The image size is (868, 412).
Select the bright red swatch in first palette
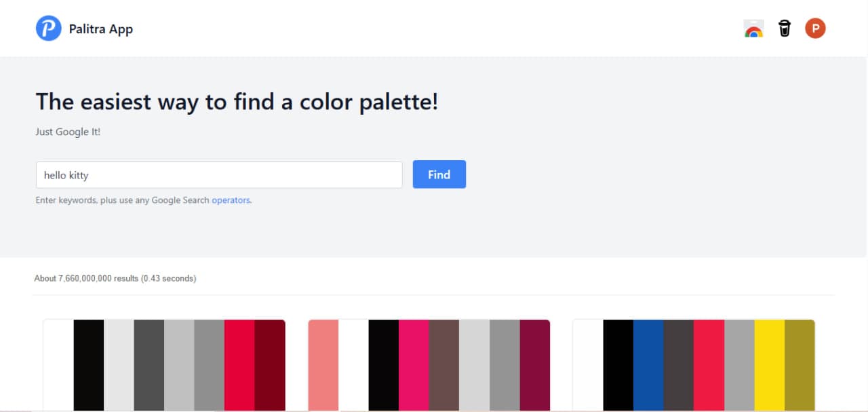[x=239, y=365]
